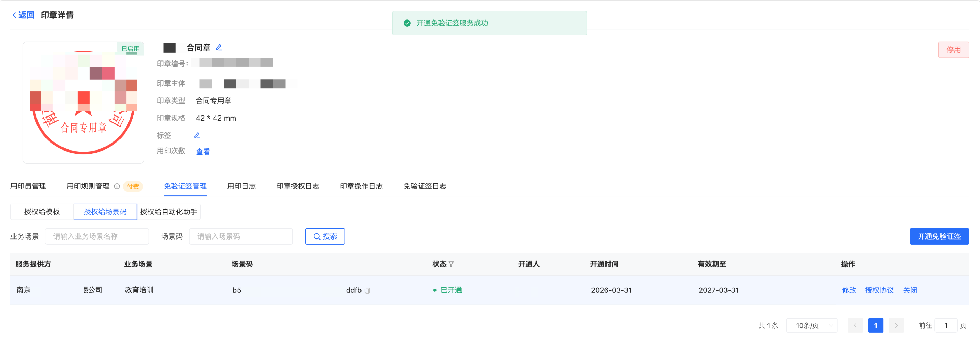Click the 42 * 42 mm seal size value

coord(216,118)
